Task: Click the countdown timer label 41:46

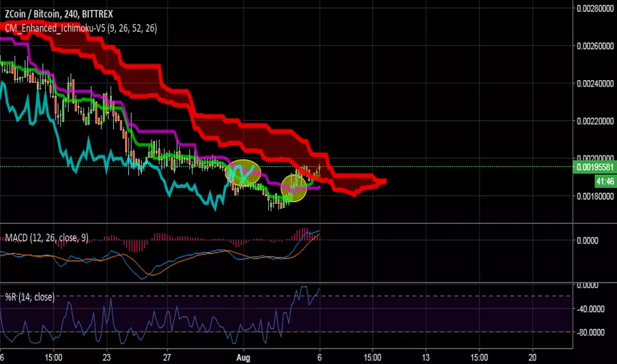Action: pos(605,181)
